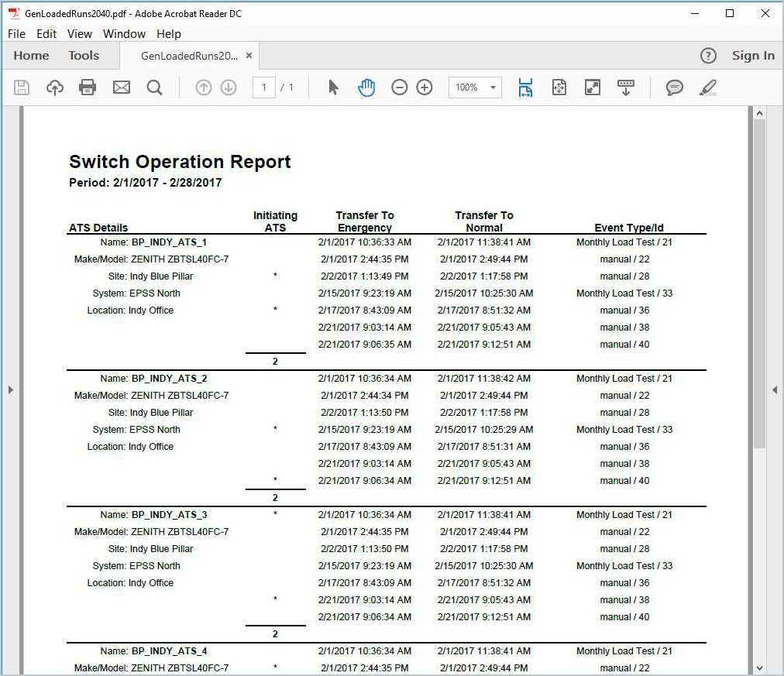Open the Read mode keyboard-arrow icon
Image resolution: width=784 pixels, height=676 pixels.
[x=625, y=88]
